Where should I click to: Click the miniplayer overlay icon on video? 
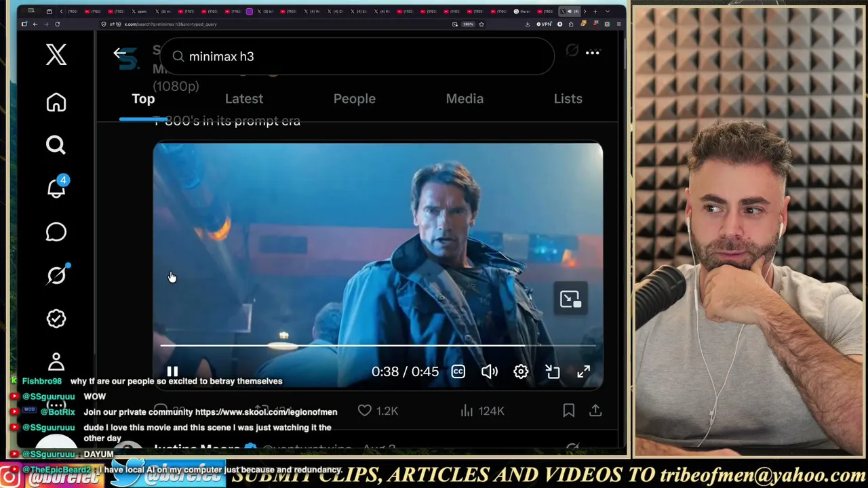(x=570, y=299)
